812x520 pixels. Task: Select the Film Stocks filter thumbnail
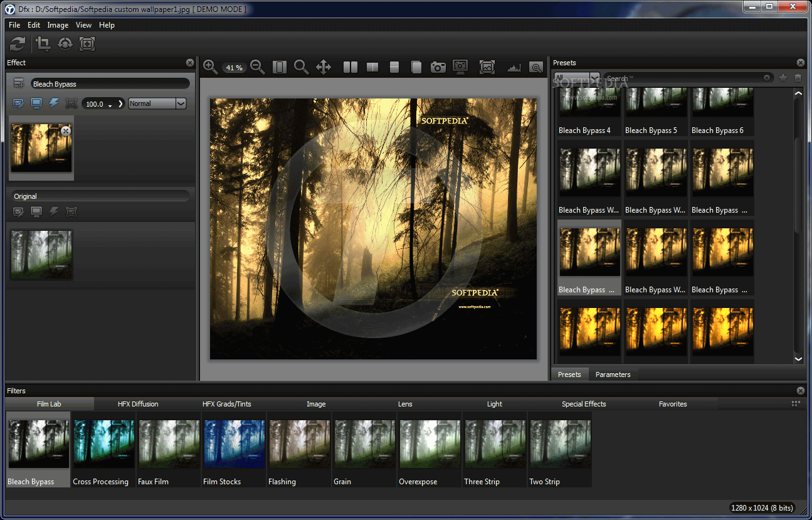tap(234, 450)
